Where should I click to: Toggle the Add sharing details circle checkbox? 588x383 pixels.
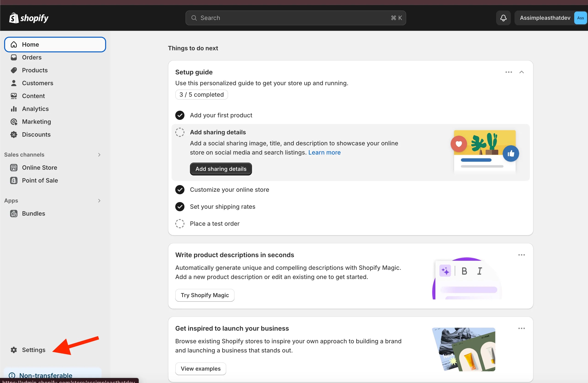click(x=180, y=132)
